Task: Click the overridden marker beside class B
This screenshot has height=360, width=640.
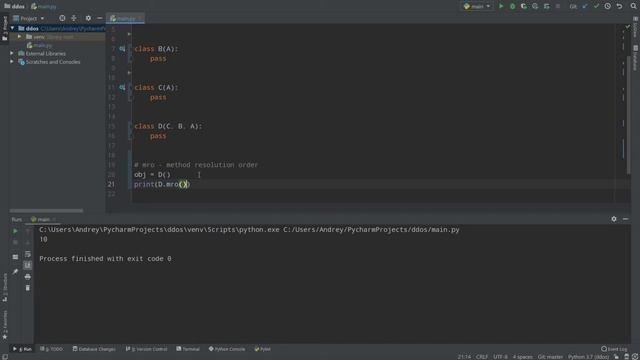Action: [122, 49]
